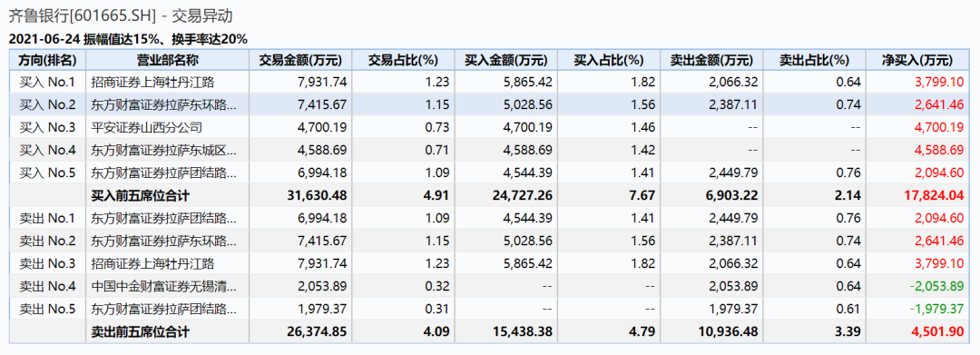Click the red 4,700.19 净买入 value
The height and width of the screenshot is (355, 980).
939,127
